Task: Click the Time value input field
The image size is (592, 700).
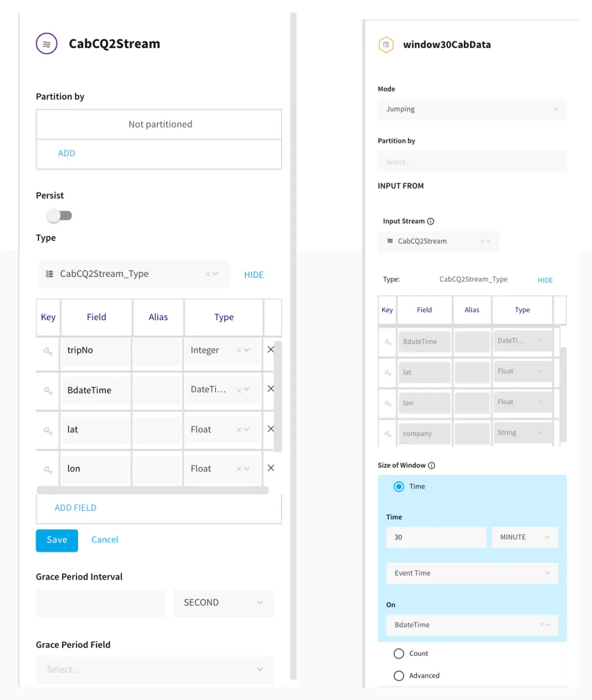Action: pyautogui.click(x=436, y=537)
